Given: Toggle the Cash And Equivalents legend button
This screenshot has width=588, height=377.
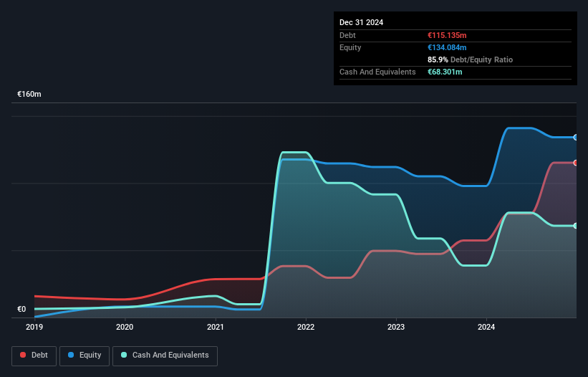Looking at the screenshot, I should (165, 355).
